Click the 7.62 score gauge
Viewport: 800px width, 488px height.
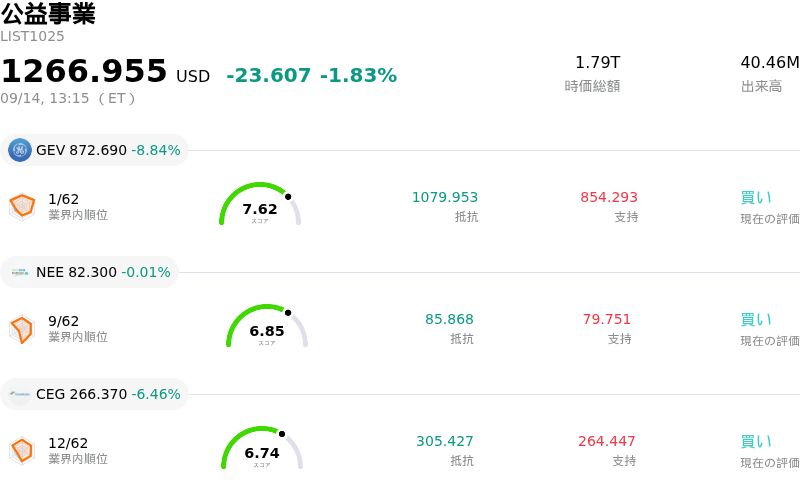pos(260,204)
